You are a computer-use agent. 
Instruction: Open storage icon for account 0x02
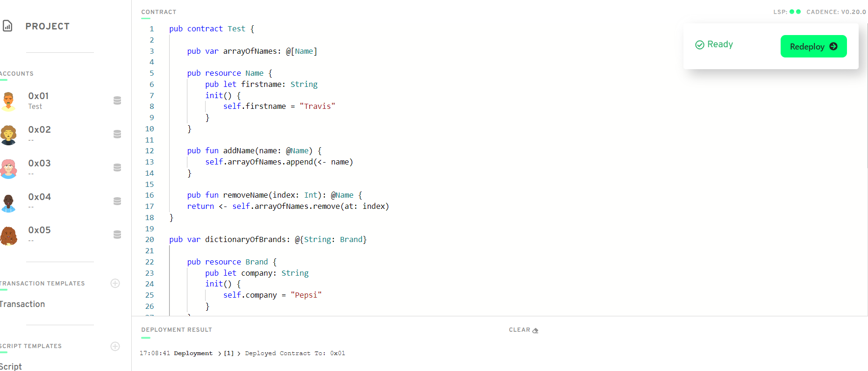117,134
